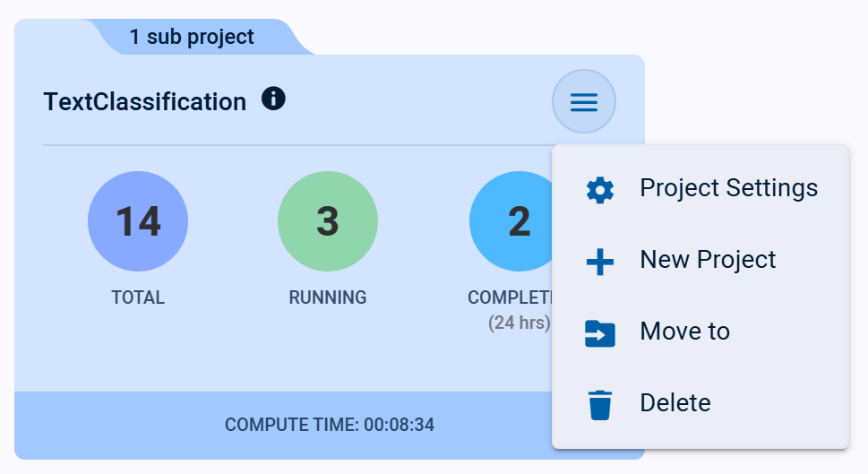
Task: Click the info icon beside TextClassification
Action: [273, 99]
